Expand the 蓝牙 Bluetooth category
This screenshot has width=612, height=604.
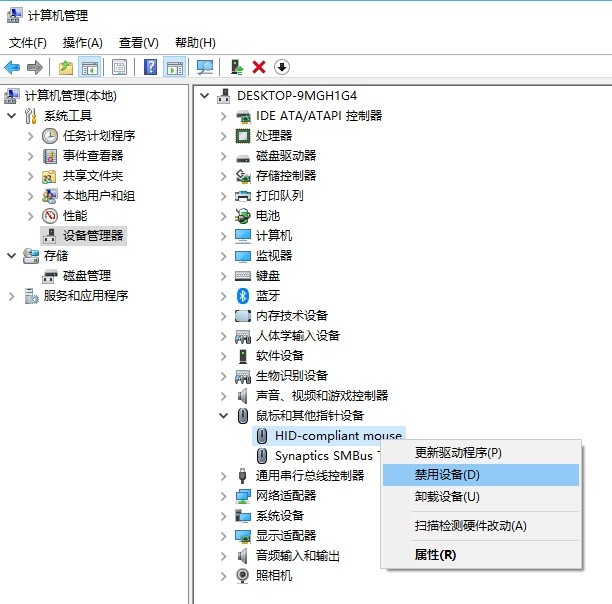223,296
